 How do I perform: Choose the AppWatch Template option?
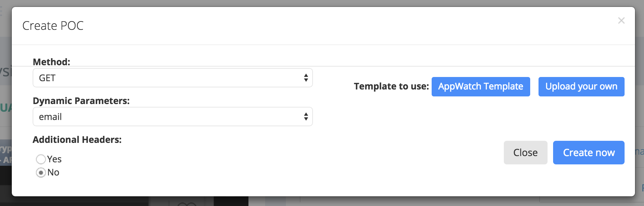click(x=481, y=87)
